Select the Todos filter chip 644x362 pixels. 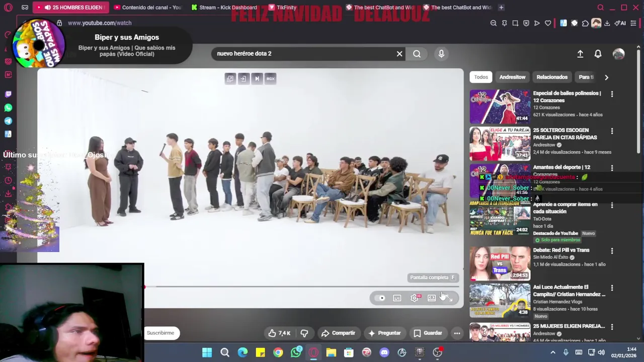pyautogui.click(x=481, y=77)
